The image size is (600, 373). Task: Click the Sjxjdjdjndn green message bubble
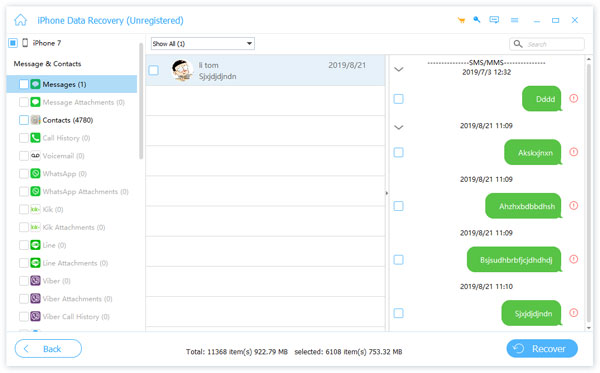[x=532, y=313]
